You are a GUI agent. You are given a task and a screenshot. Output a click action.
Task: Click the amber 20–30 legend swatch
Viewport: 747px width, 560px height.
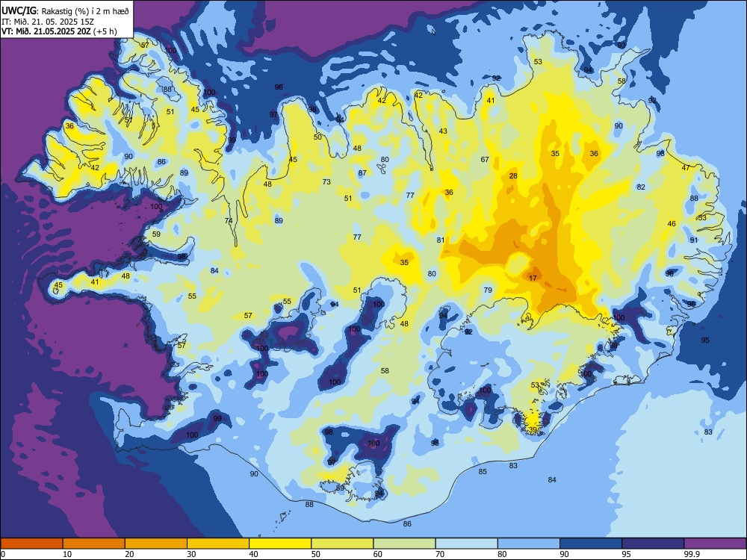coord(156,544)
